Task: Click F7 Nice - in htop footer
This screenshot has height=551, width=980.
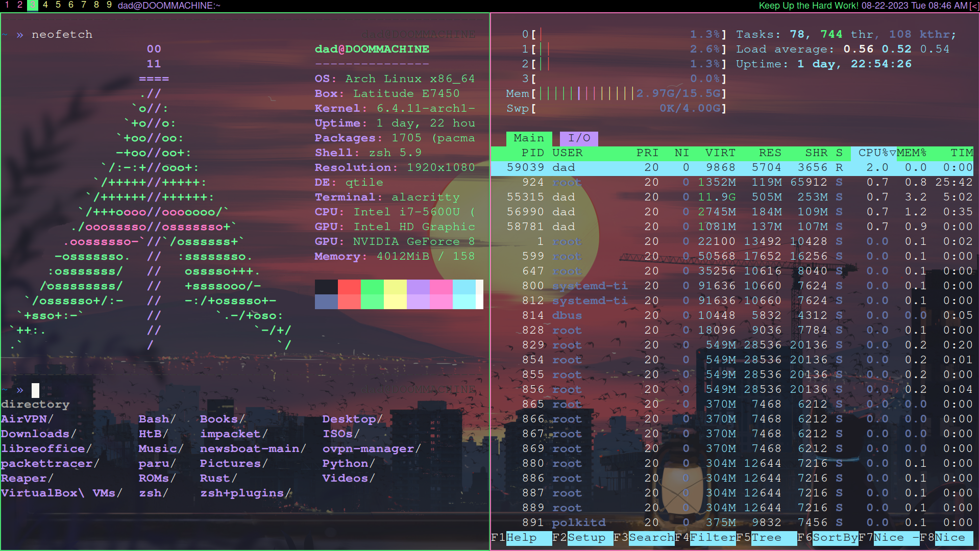Action: coord(889,538)
